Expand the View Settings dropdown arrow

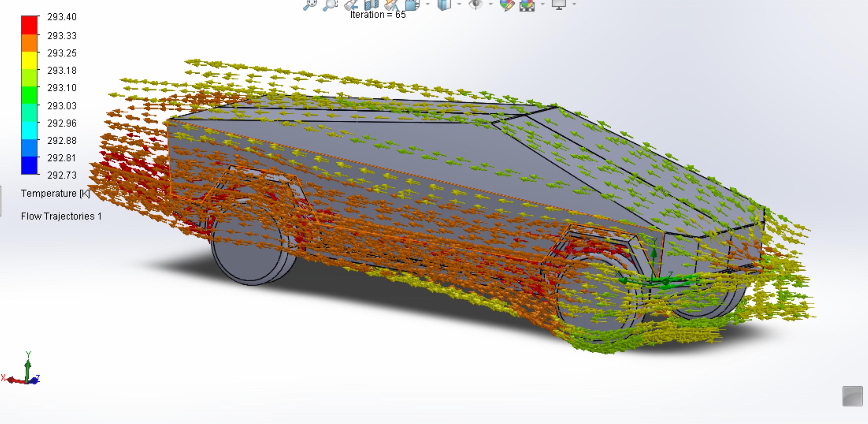[574, 4]
